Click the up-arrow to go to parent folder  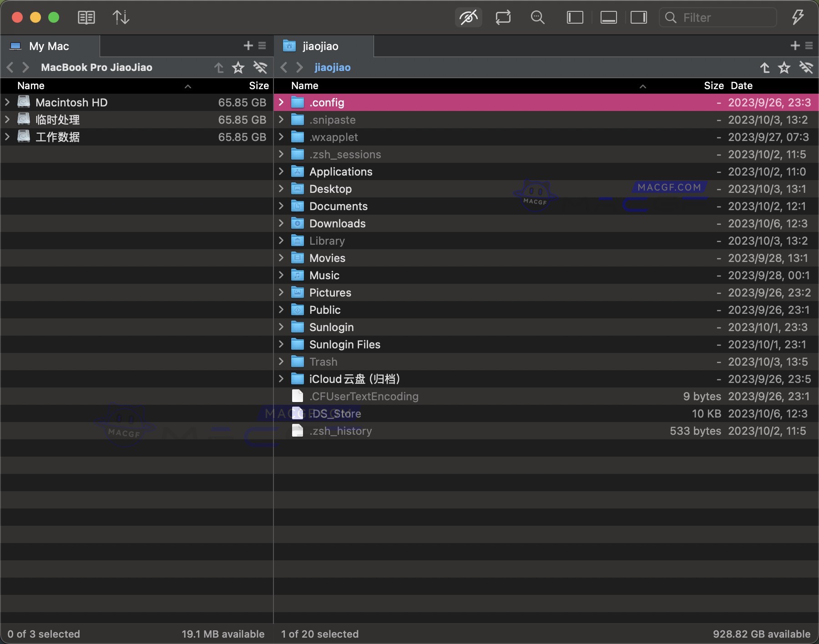click(765, 67)
